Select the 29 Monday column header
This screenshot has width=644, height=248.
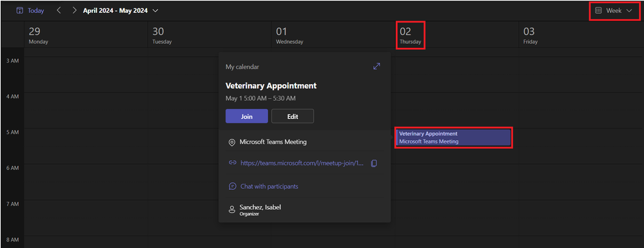click(39, 36)
